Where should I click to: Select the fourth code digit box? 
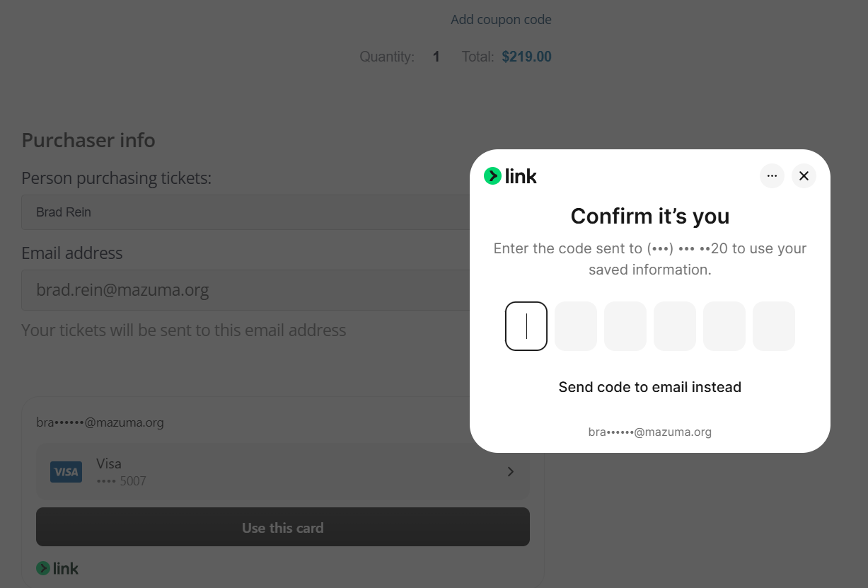point(675,326)
